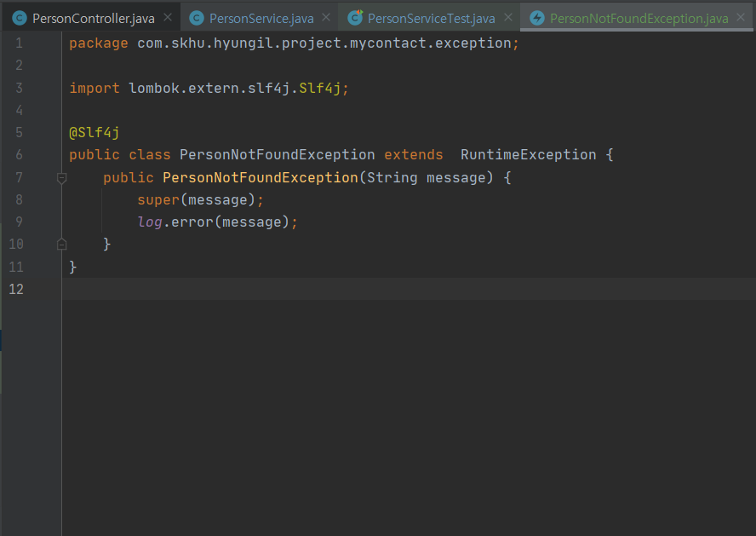Click the fold end marker on line 10
Screen dimensions: 756x536
click(61, 244)
